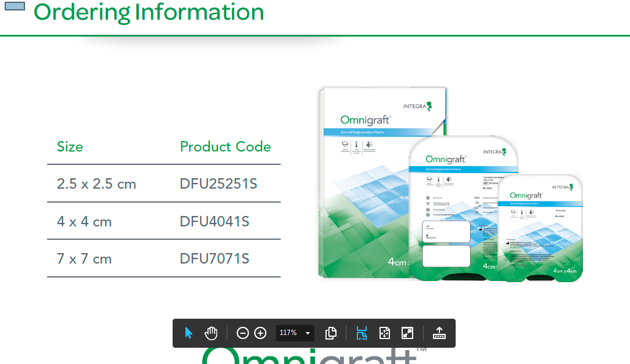Click the Ordering Information heading
630x364 pixels.
(149, 12)
